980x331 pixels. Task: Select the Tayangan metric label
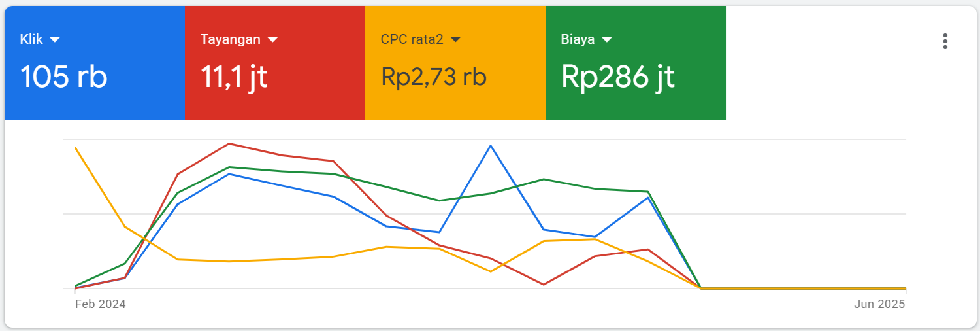click(x=230, y=39)
